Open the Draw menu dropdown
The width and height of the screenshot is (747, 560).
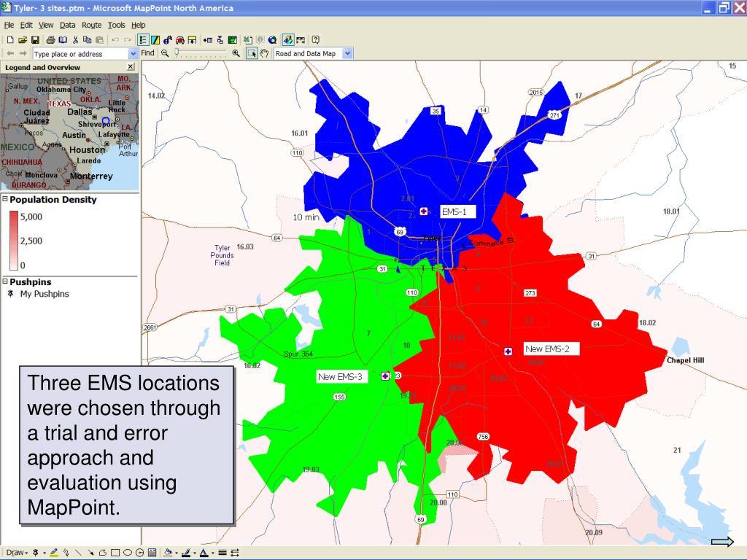point(17,553)
